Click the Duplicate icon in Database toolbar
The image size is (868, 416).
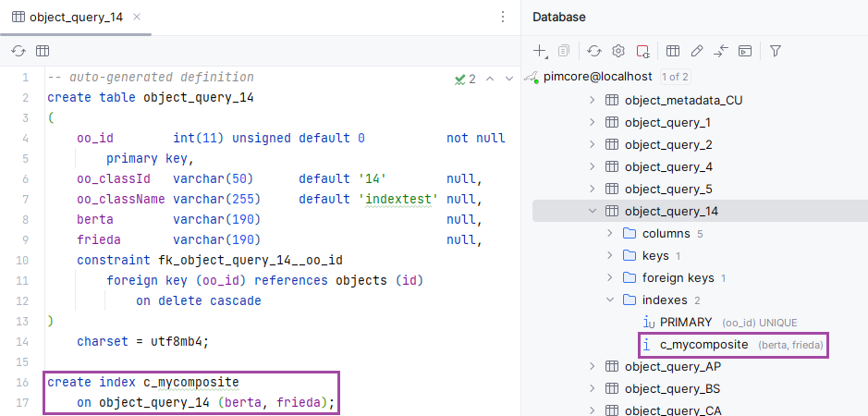coord(564,51)
